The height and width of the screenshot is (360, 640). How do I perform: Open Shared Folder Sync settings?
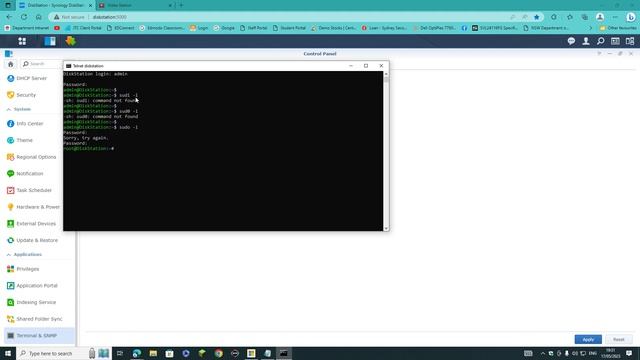tap(39, 319)
